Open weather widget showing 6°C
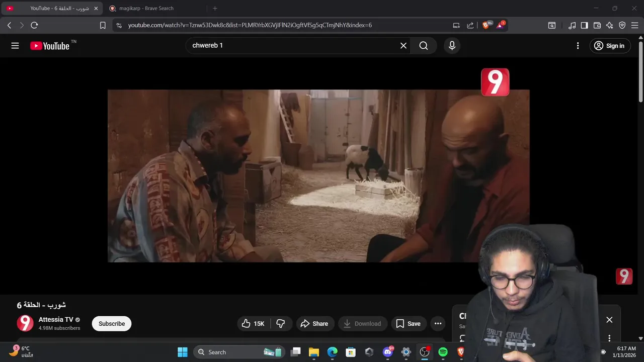Screen dimensions: 644x362 coord(21,351)
